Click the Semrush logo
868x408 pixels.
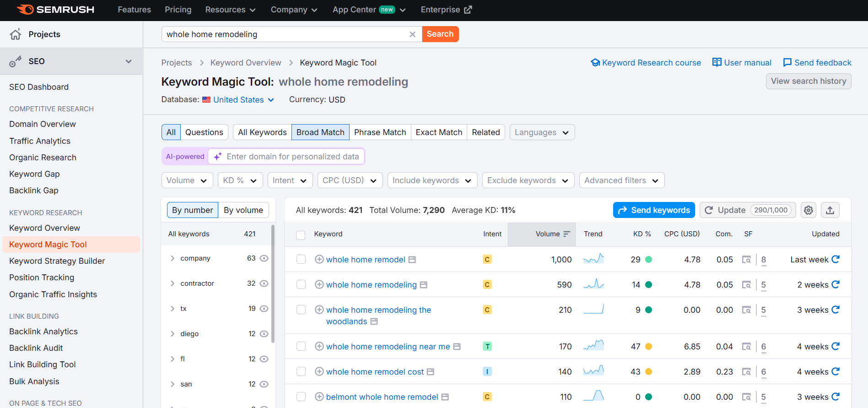(x=55, y=10)
